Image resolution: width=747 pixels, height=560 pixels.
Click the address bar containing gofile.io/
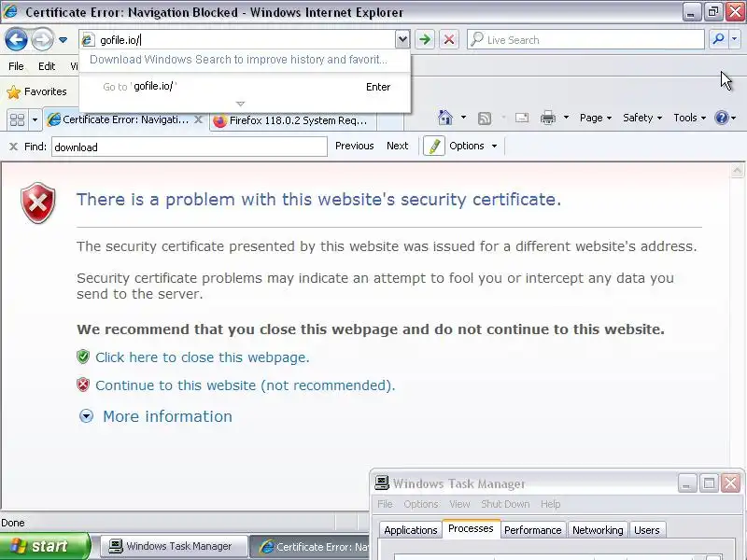[x=238, y=39]
